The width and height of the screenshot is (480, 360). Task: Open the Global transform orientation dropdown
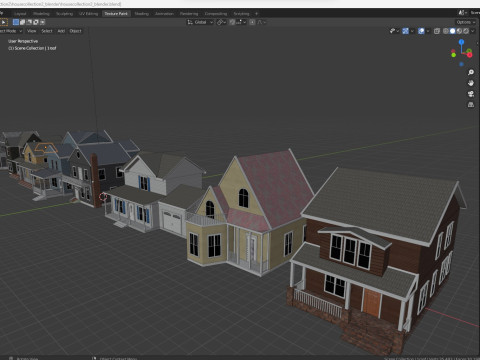click(200, 22)
